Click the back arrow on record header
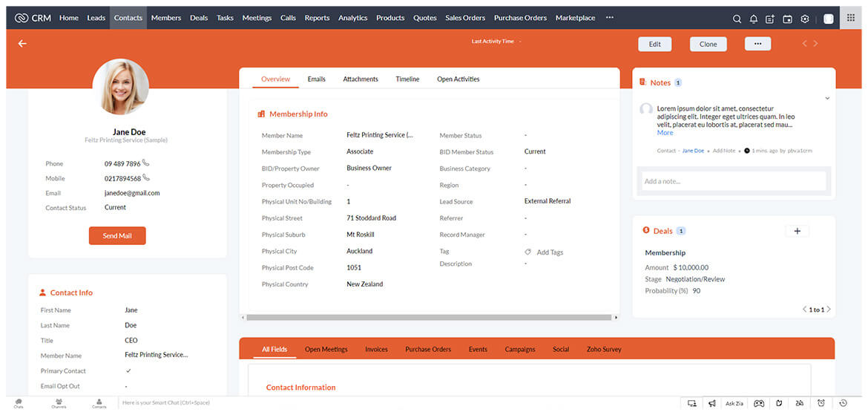 click(22, 44)
